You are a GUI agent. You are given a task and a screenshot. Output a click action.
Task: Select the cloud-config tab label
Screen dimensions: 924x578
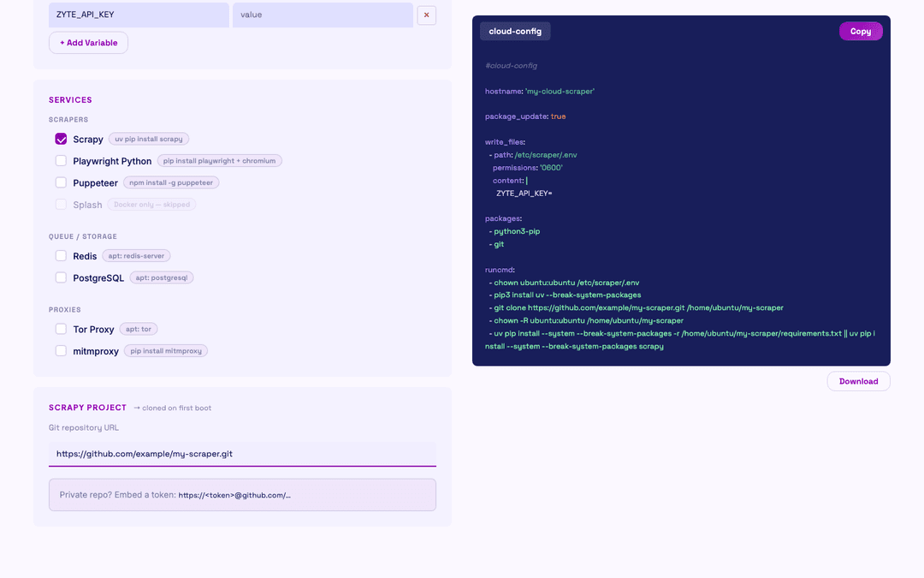tap(515, 32)
